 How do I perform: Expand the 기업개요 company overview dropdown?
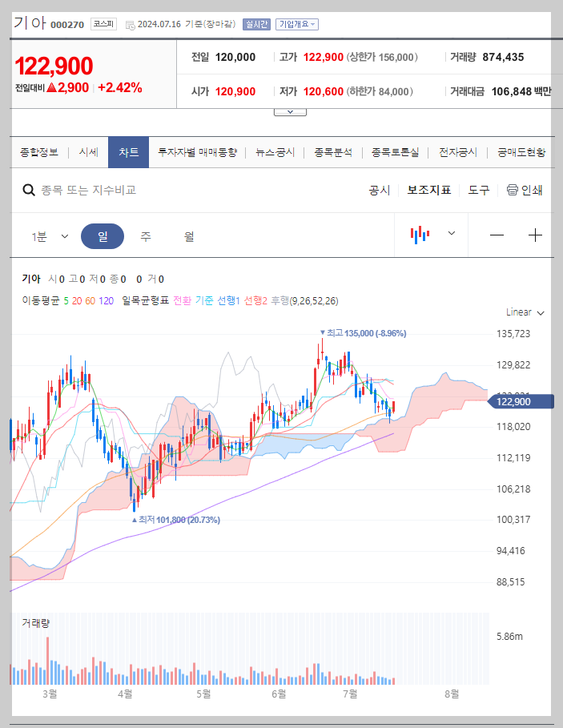pos(296,26)
